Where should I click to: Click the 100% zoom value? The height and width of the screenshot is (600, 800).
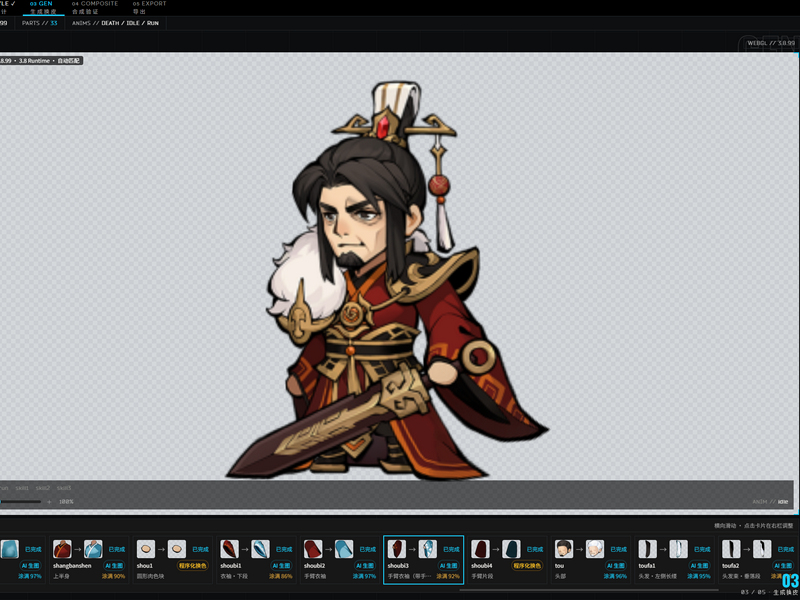[66, 502]
